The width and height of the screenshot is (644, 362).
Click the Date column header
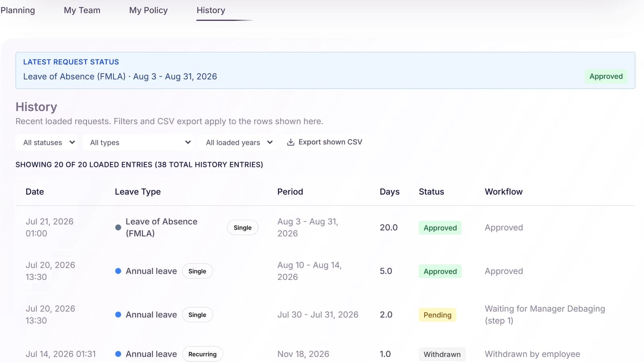(x=35, y=192)
